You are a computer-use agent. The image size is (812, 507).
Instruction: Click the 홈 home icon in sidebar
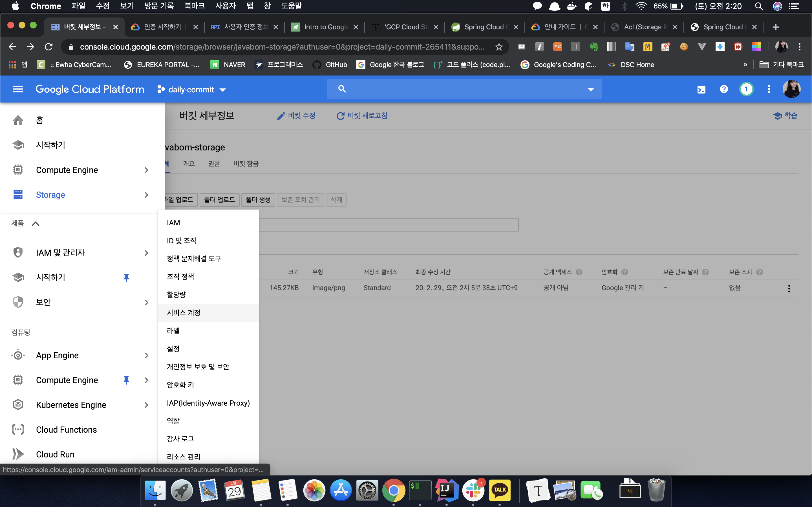click(x=18, y=120)
